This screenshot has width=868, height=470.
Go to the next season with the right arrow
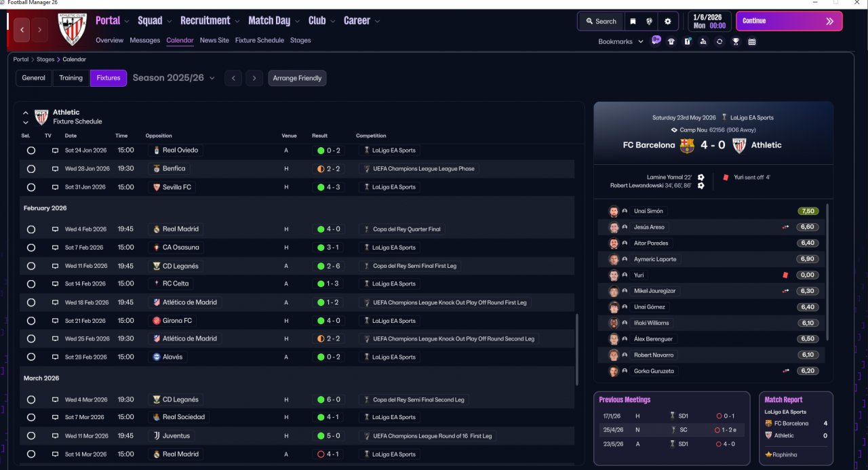[x=254, y=78]
